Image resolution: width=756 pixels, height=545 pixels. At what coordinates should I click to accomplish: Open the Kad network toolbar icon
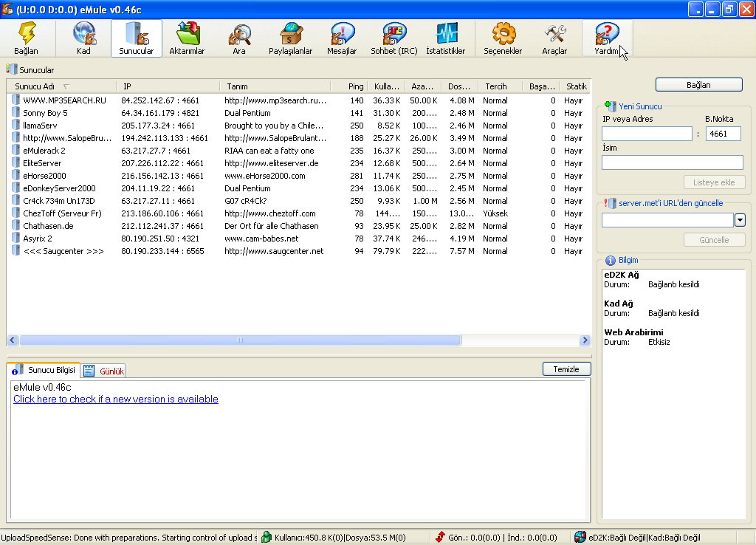84,34
